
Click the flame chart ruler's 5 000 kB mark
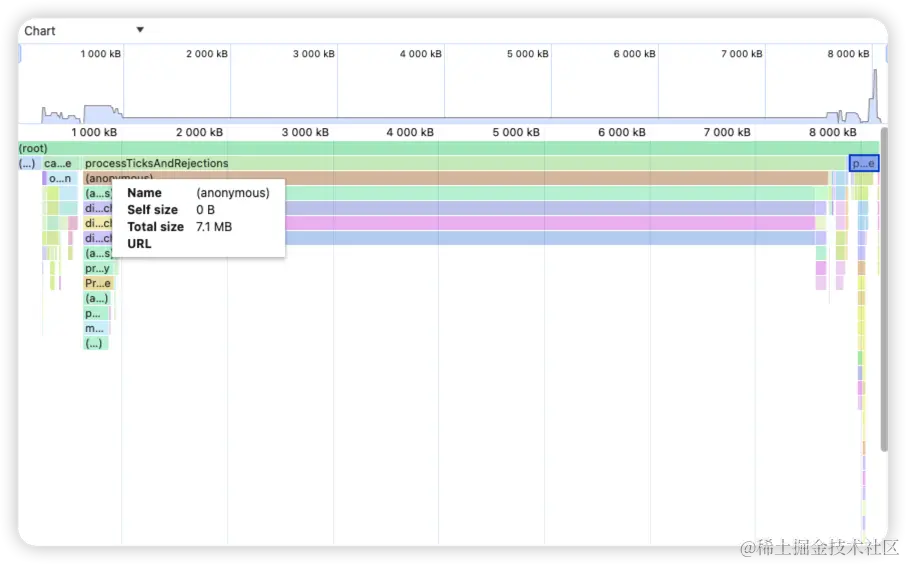[x=516, y=132]
